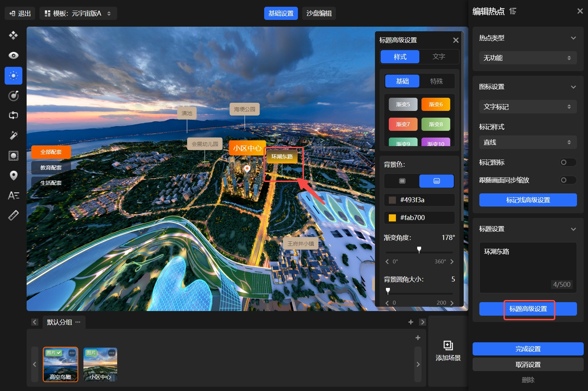Switch to the 文字 tab in title settings
The height and width of the screenshot is (391, 588).
439,57
